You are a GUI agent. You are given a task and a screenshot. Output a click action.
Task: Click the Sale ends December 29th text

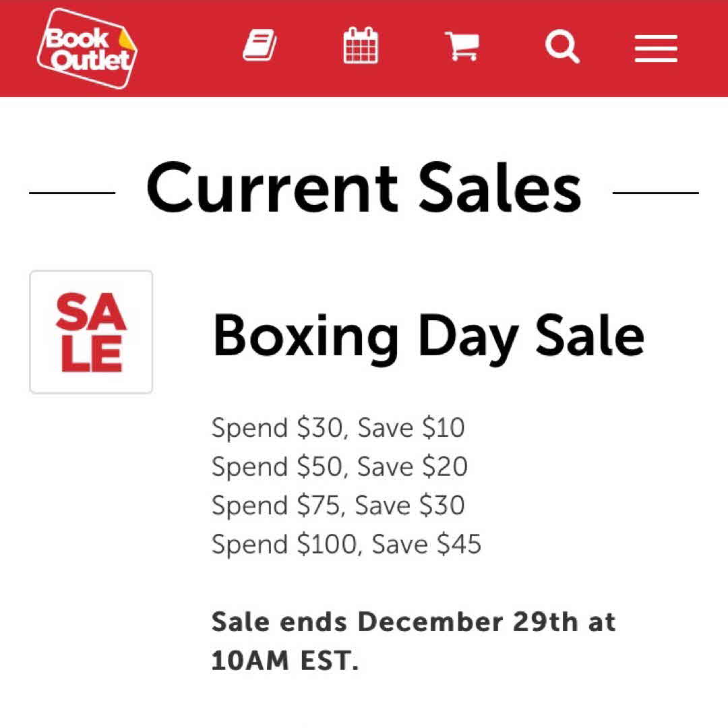[413, 621]
